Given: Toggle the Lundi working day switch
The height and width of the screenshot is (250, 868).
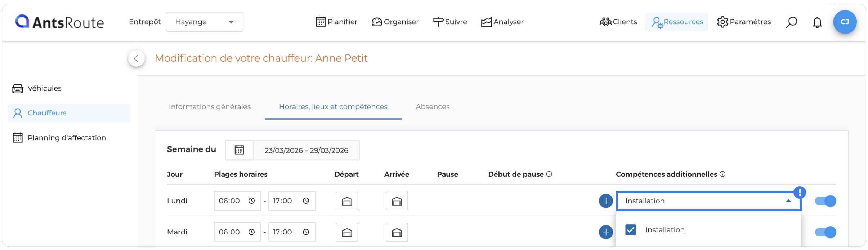Looking at the screenshot, I should click(x=826, y=201).
